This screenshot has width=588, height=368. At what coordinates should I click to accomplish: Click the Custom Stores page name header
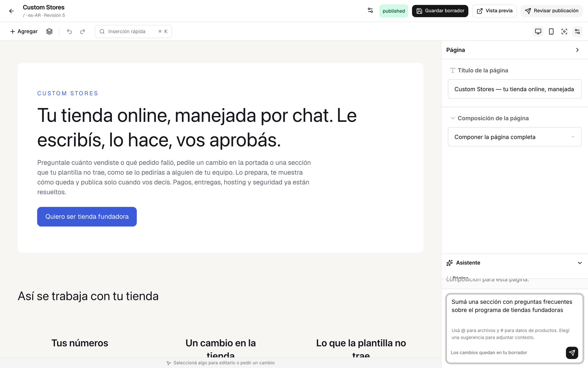(x=44, y=7)
